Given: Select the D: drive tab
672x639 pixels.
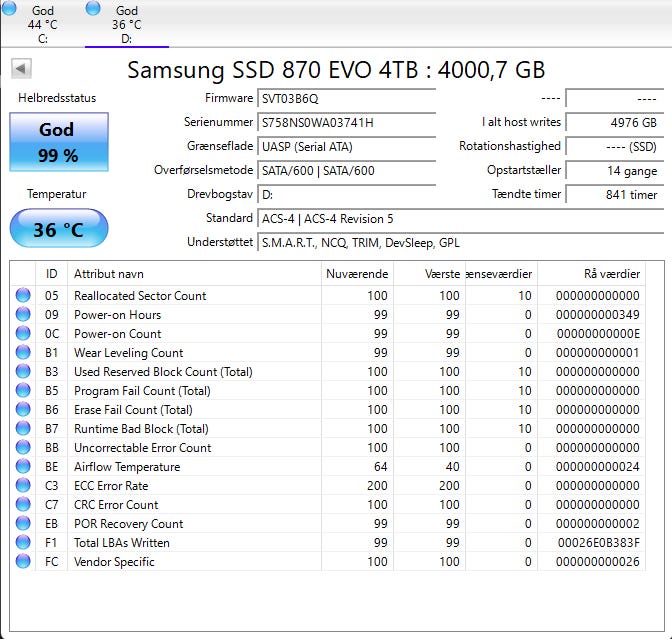Looking at the screenshot, I should coord(127,24).
